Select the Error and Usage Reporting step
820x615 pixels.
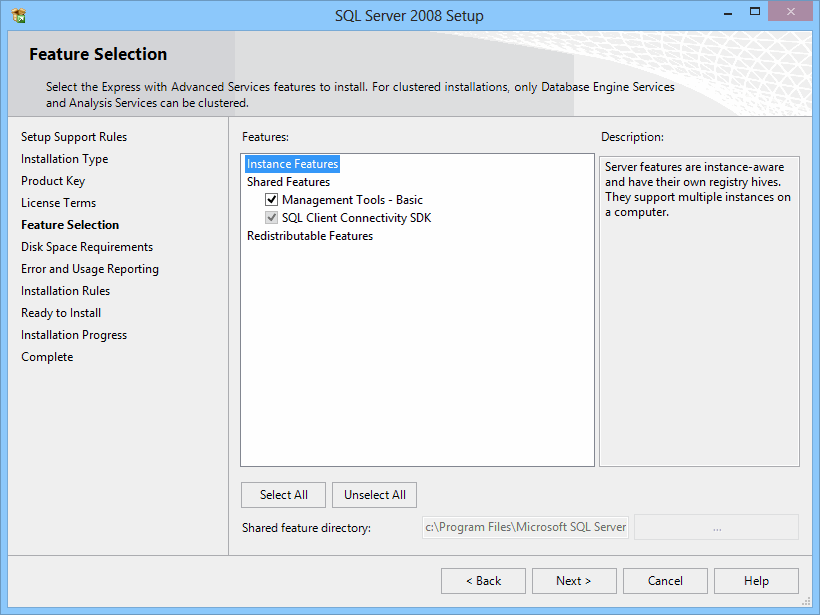(x=90, y=269)
